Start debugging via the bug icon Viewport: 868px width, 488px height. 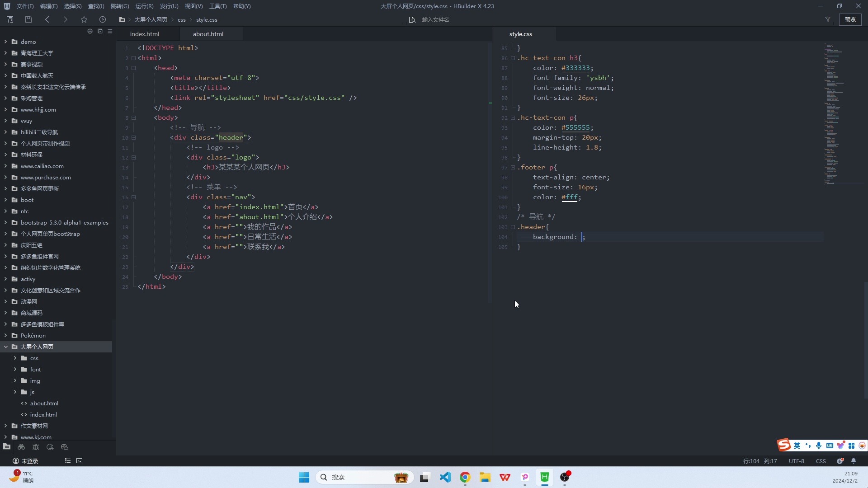pos(36,447)
